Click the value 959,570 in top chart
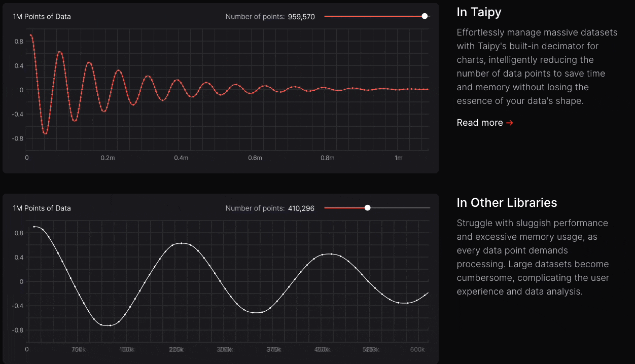Image resolution: width=635 pixels, height=364 pixels. point(301,17)
